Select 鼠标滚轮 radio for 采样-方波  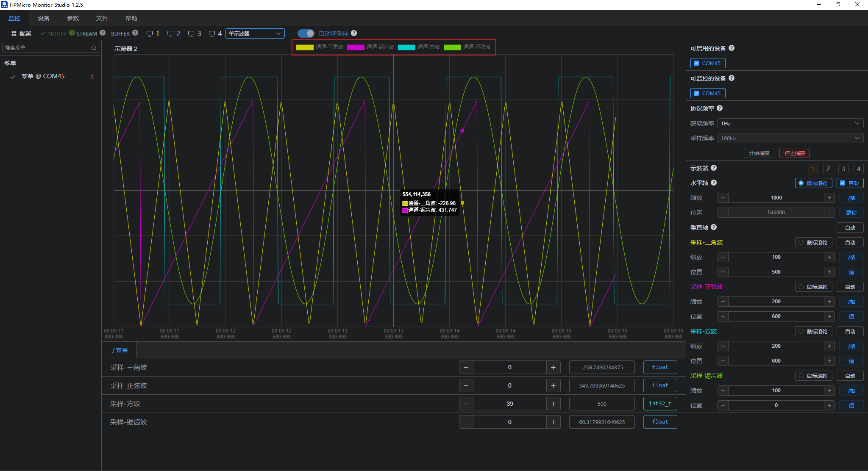(801, 332)
